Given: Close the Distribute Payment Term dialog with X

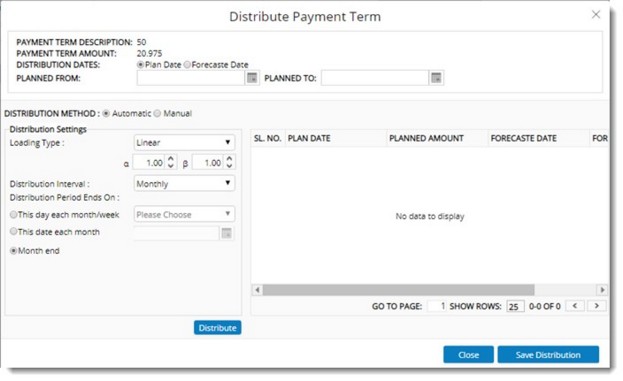Looking at the screenshot, I should click(x=596, y=15).
